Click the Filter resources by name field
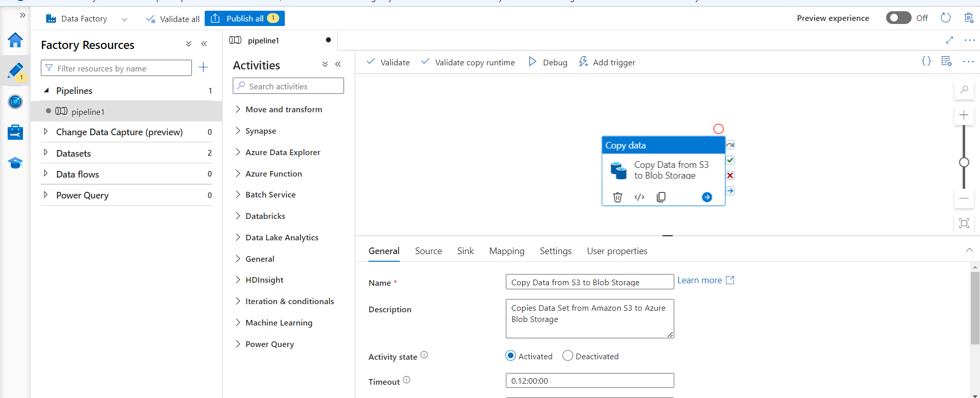This screenshot has width=980, height=398. tap(116, 68)
